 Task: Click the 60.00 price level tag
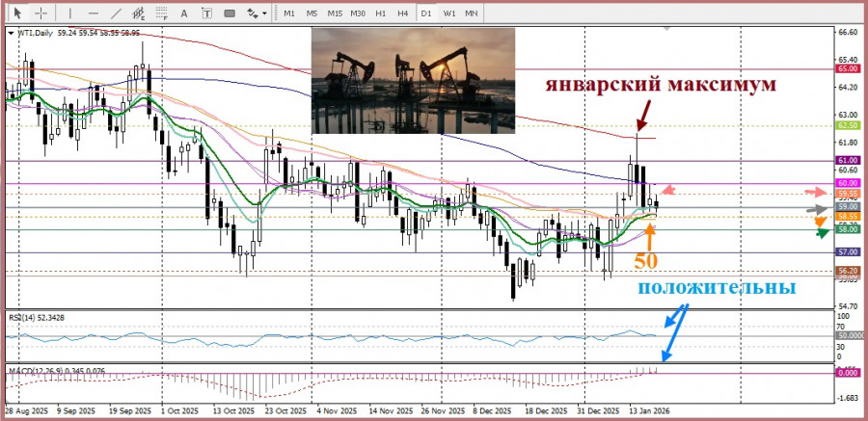pos(848,183)
